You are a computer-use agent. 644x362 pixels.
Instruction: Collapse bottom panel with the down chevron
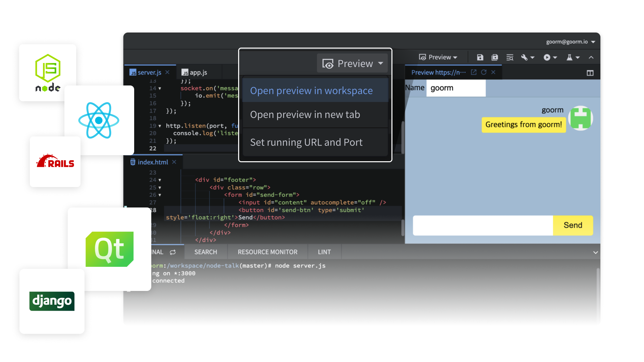click(x=595, y=252)
